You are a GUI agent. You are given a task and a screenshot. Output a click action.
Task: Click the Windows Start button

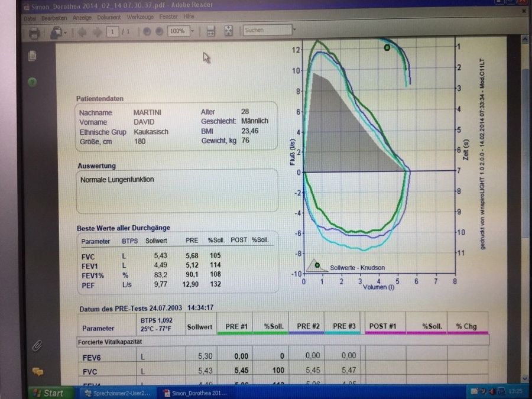48,392
